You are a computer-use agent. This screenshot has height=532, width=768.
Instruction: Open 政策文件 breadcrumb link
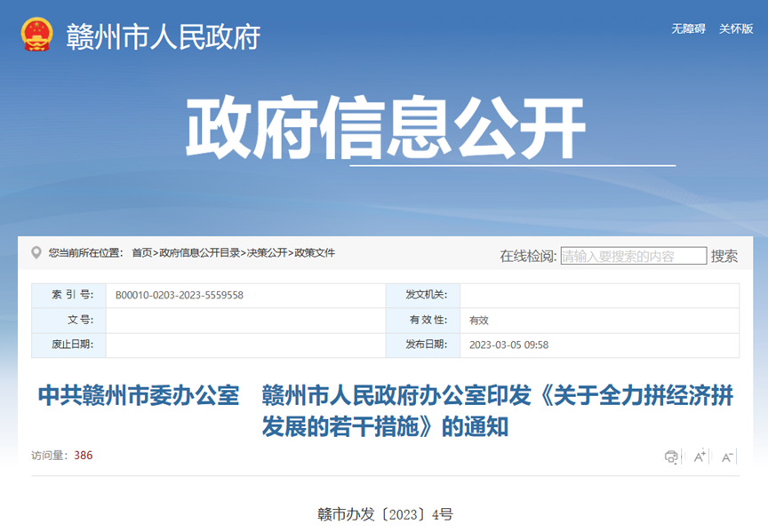315,253
